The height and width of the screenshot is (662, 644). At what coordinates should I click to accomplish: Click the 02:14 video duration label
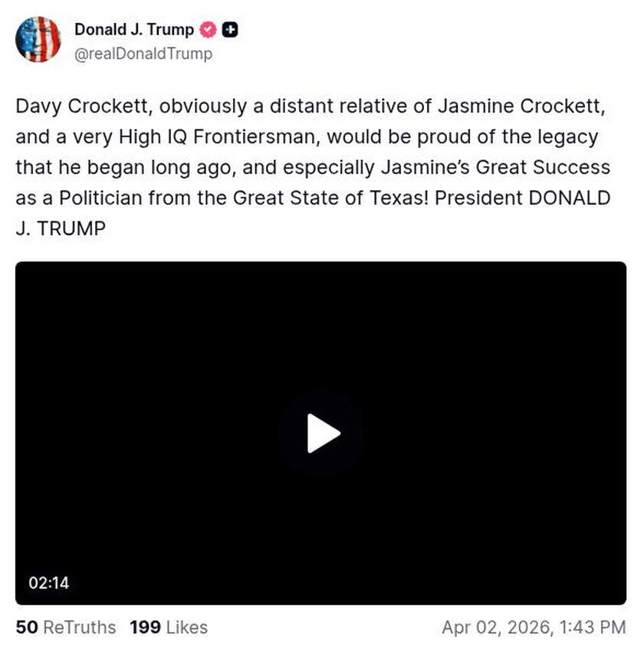point(48,582)
